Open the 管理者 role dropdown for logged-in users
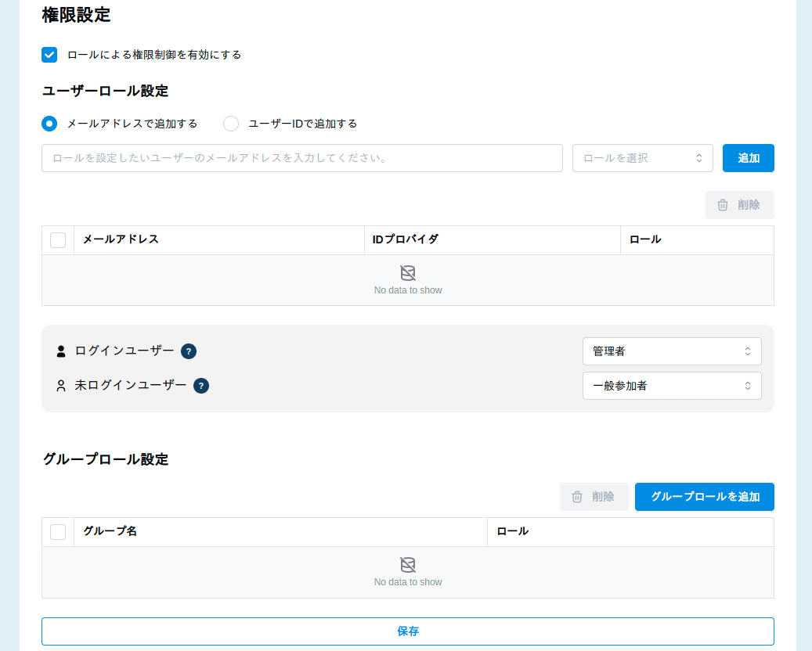 672,351
